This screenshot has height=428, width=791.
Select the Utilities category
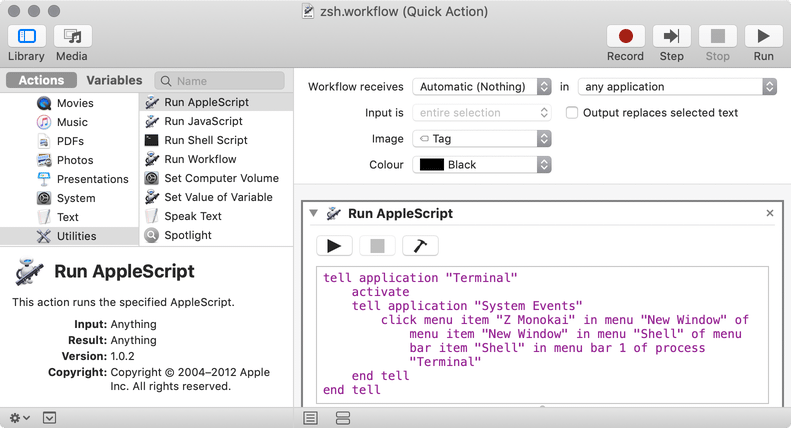pos(69,236)
